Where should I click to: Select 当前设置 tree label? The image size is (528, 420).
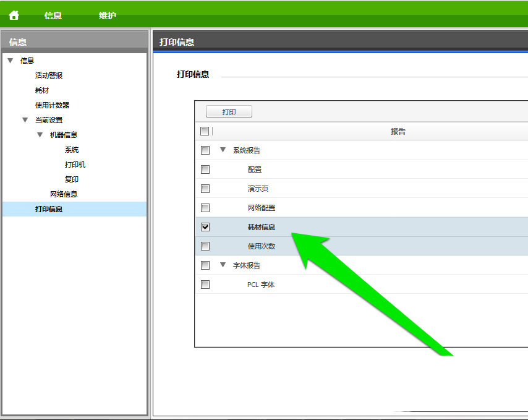tap(49, 120)
